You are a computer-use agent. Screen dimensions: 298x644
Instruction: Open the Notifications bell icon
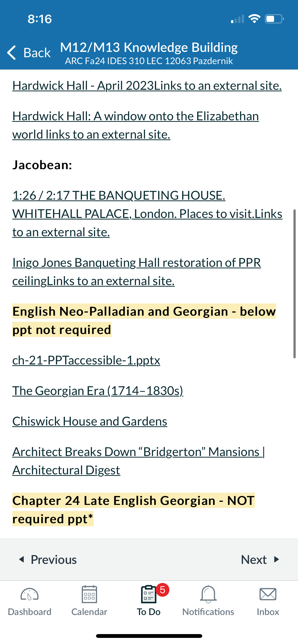click(x=208, y=594)
